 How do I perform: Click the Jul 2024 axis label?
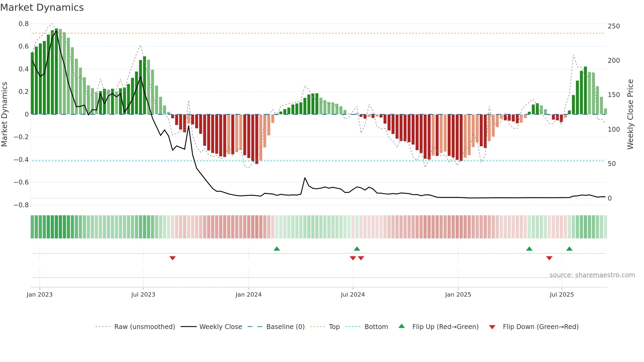[353, 294]
